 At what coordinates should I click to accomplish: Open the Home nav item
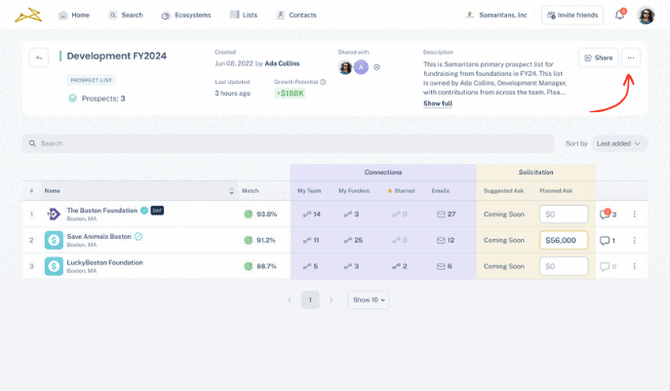pyautogui.click(x=74, y=15)
